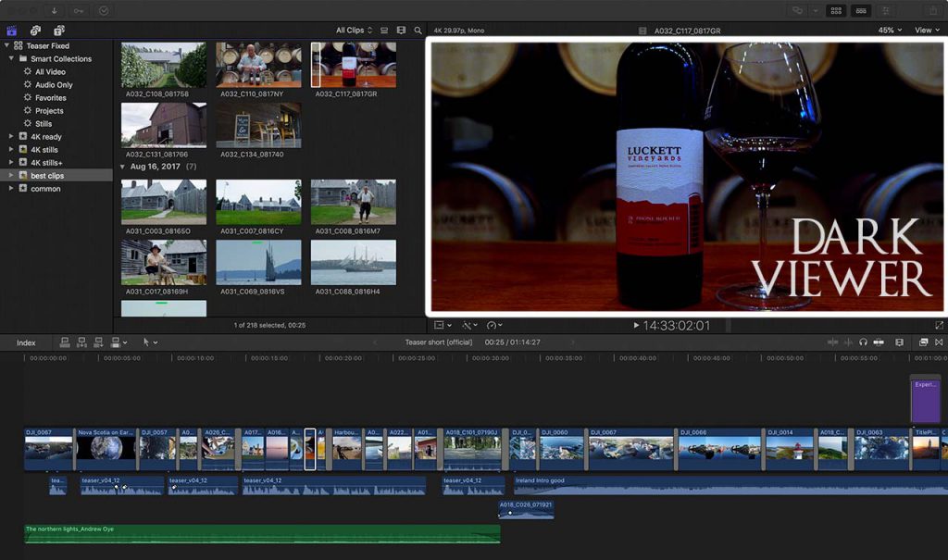
Task: Click the Teaser short (official) project name
Action: [438, 342]
